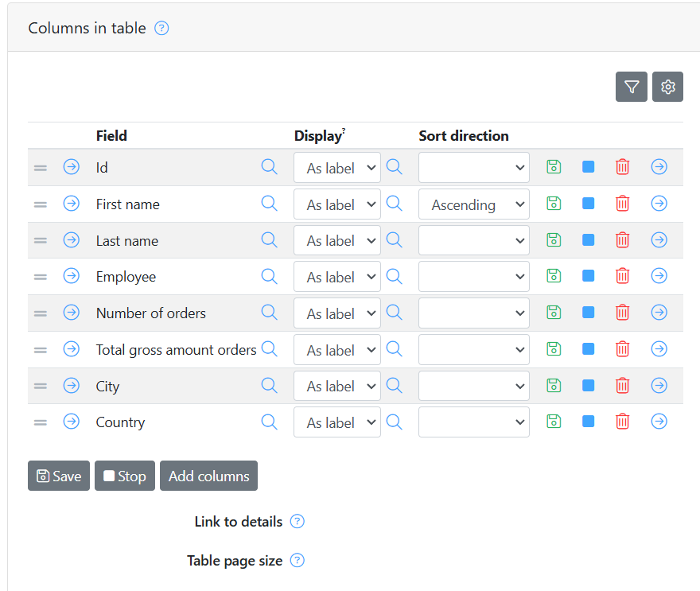Click help icon next to Table page size

click(297, 560)
